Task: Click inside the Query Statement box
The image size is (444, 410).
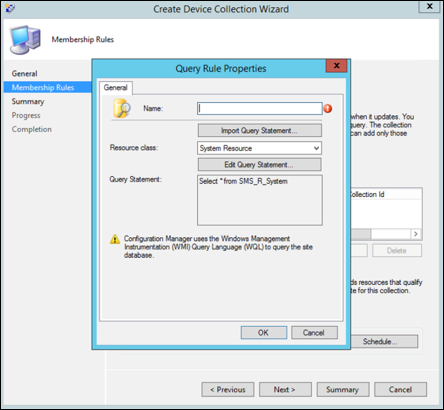Action: click(x=260, y=200)
